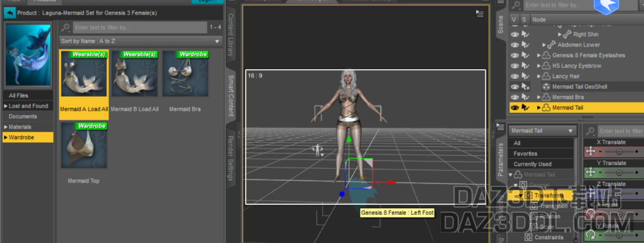Image resolution: width=644 pixels, height=243 pixels.
Task: Hide Abdomen Lower with its eye icon
Action: pos(515,45)
